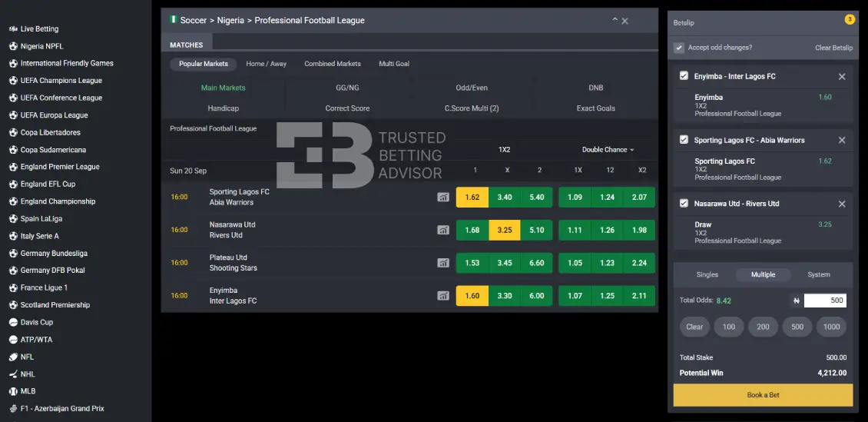Deselect Sporting Lagos FC home win 1.62
The width and height of the screenshot is (868, 422).
(x=472, y=197)
